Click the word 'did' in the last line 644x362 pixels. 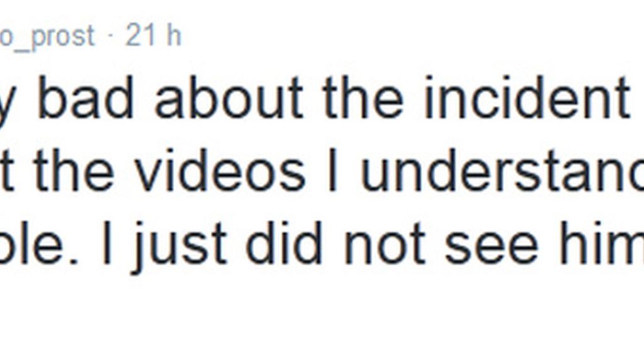[284, 243]
